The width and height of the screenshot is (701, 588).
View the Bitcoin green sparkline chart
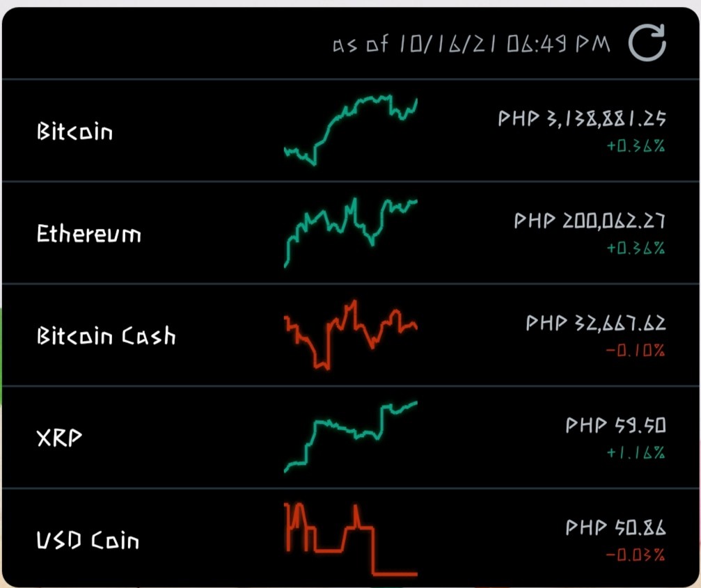pyautogui.click(x=351, y=130)
